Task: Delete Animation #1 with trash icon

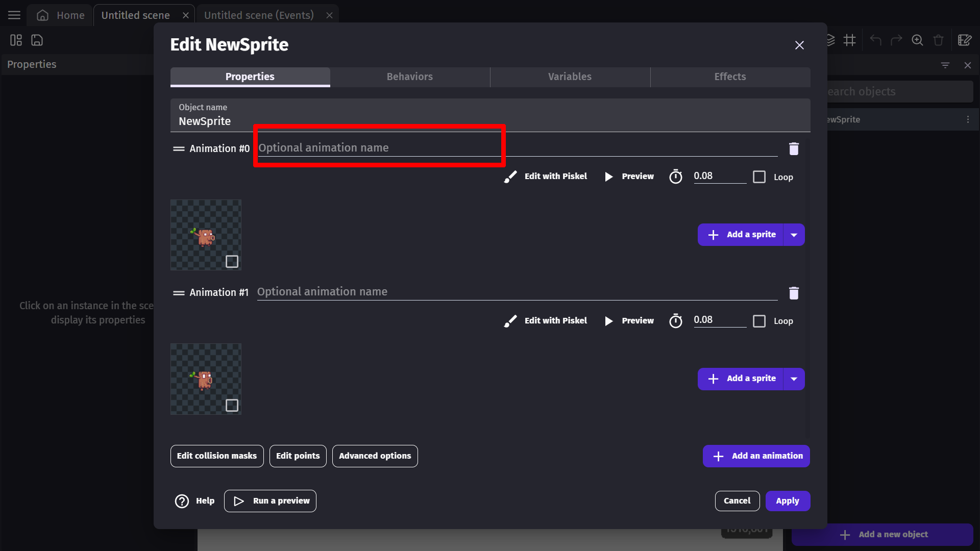Action: click(794, 293)
